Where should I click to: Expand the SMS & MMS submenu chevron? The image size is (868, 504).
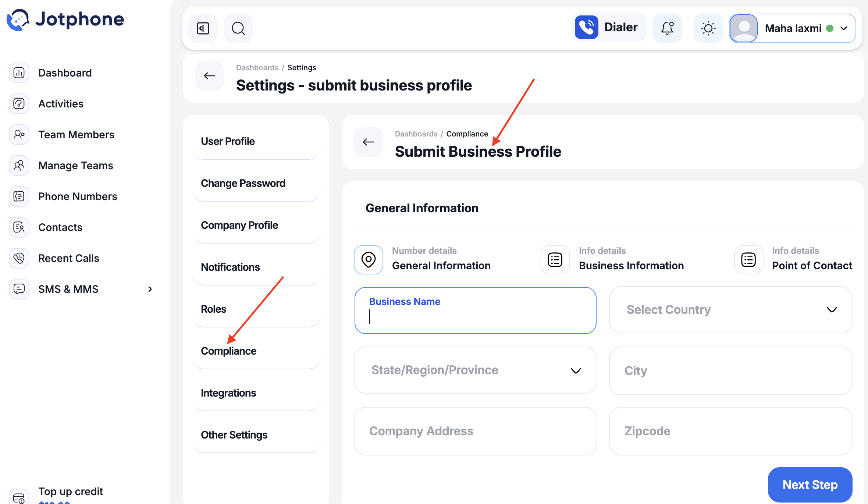(x=150, y=289)
